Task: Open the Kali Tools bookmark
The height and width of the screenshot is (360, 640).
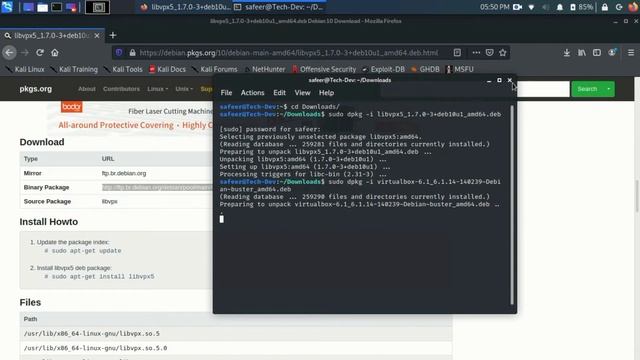Action: coord(123,69)
